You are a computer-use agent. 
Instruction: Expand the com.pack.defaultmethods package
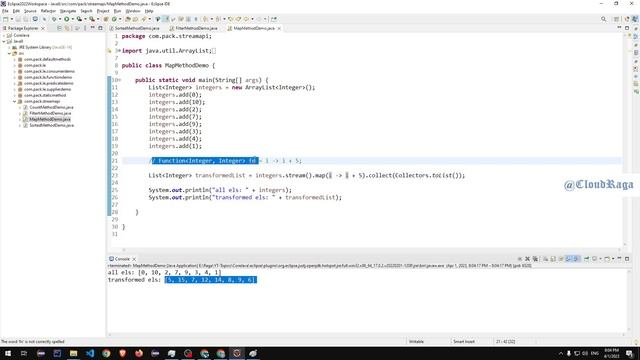pyautogui.click(x=15, y=59)
